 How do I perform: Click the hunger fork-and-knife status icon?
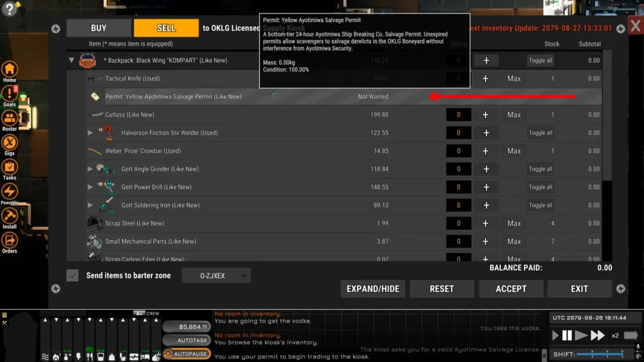pyautogui.click(x=89, y=357)
